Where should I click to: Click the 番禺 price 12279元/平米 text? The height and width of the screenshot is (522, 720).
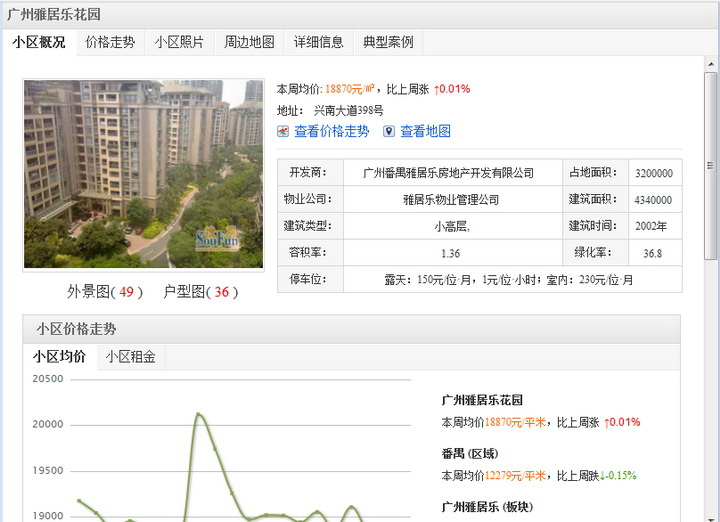click(x=515, y=476)
